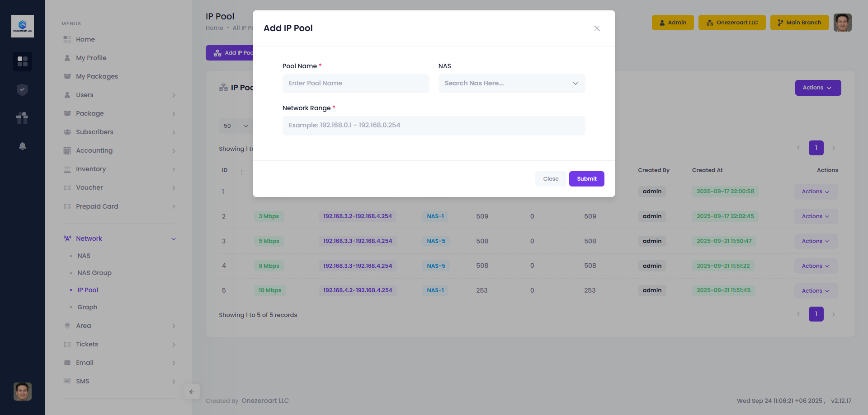868x415 pixels.
Task: Open the purple Actions dropdown in table header
Action: click(817, 88)
